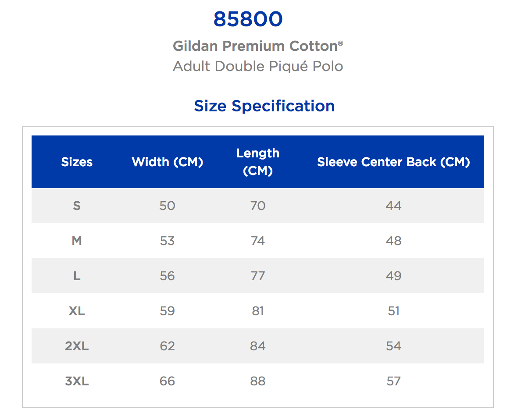Click the XL size row label

[x=77, y=311]
